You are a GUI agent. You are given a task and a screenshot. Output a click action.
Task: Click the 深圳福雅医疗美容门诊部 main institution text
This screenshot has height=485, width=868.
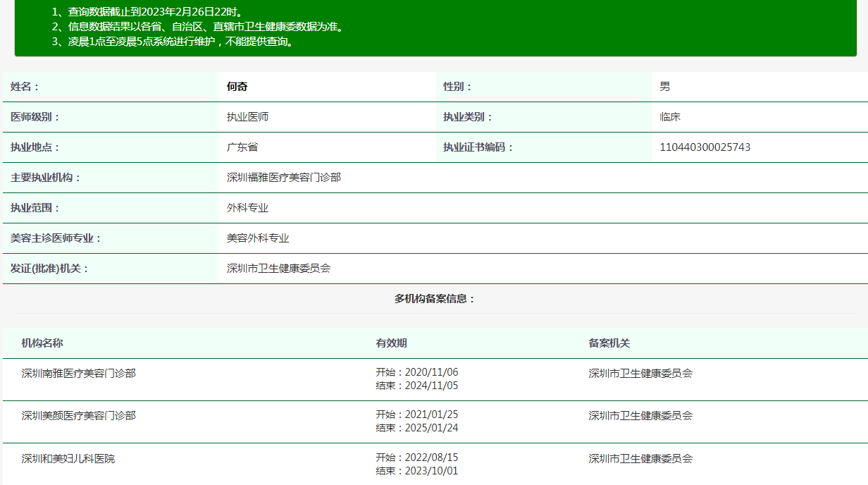tap(284, 178)
